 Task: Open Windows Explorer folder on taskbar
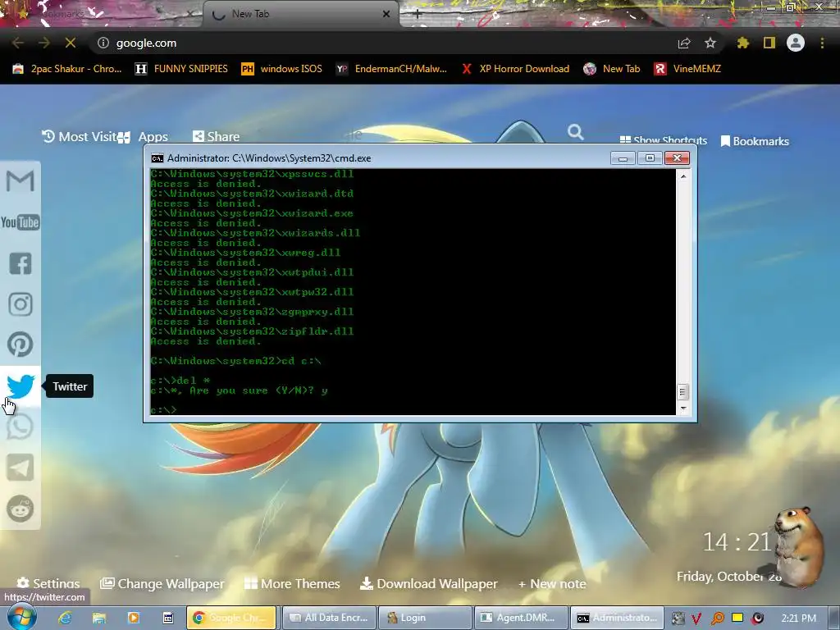[x=99, y=618]
